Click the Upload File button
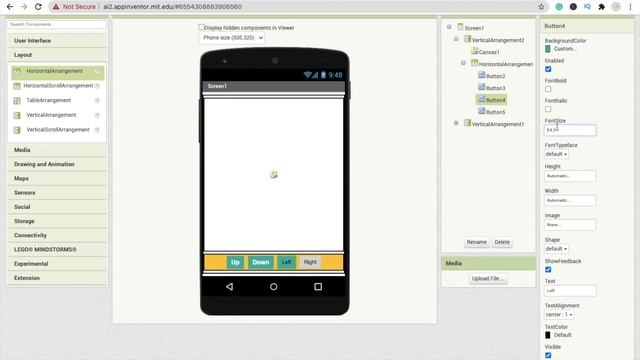Screen dimensions: 640x360 488,278
